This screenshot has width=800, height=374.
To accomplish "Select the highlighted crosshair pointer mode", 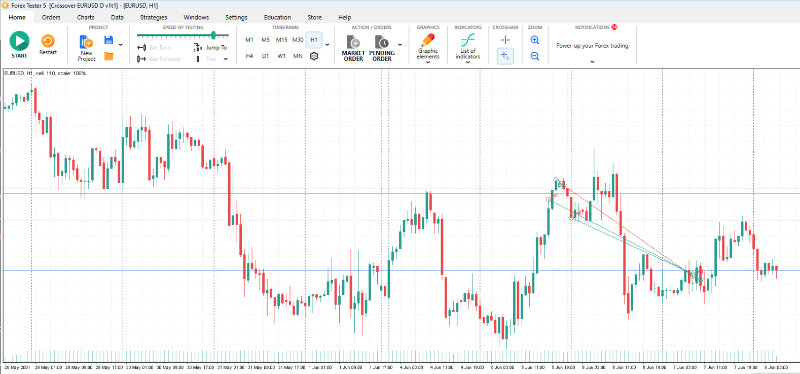I will pos(505,56).
